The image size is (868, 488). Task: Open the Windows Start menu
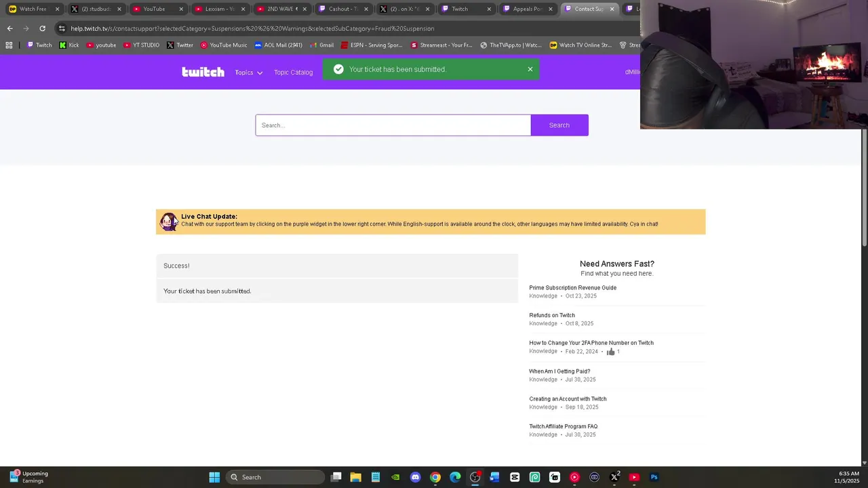coord(214,477)
